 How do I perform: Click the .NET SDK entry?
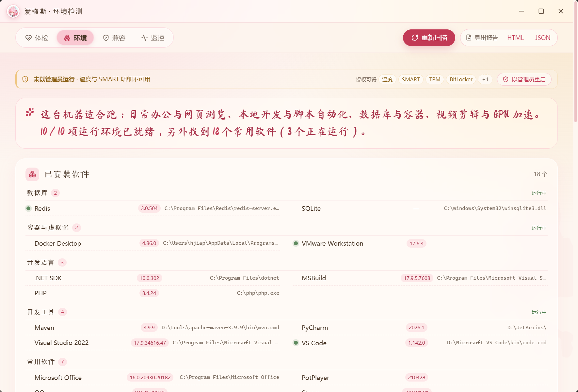coord(48,278)
